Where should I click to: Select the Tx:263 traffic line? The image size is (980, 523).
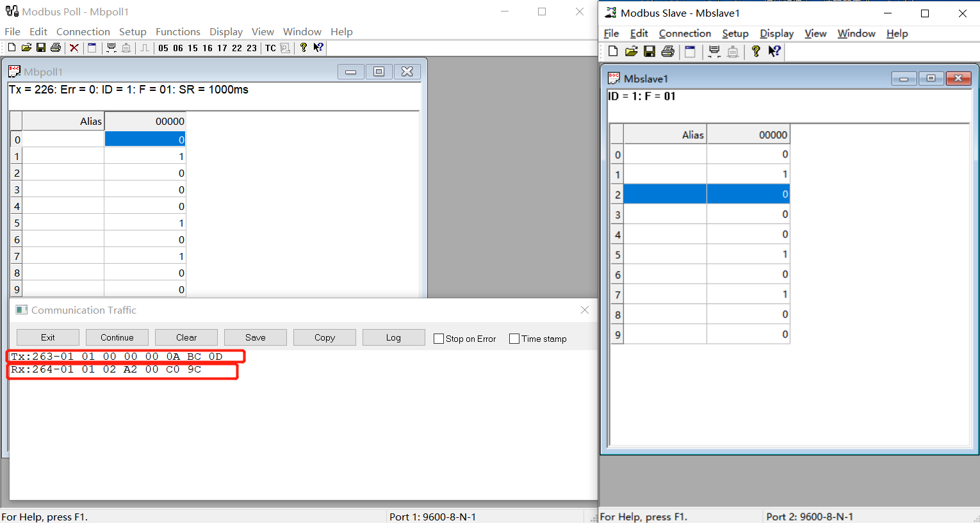[x=117, y=357]
